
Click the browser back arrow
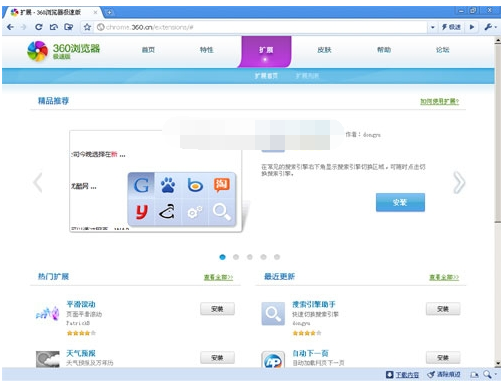[10, 27]
